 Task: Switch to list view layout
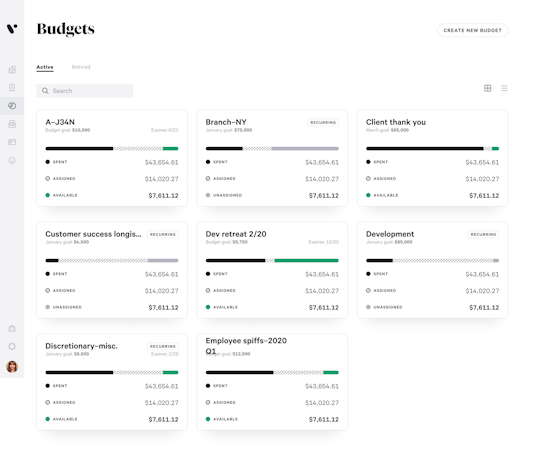click(x=504, y=88)
